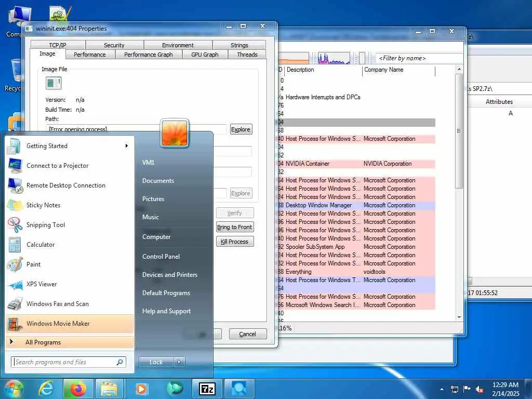Sort by the Description column header
The height and width of the screenshot is (399, 532).
[323, 70]
